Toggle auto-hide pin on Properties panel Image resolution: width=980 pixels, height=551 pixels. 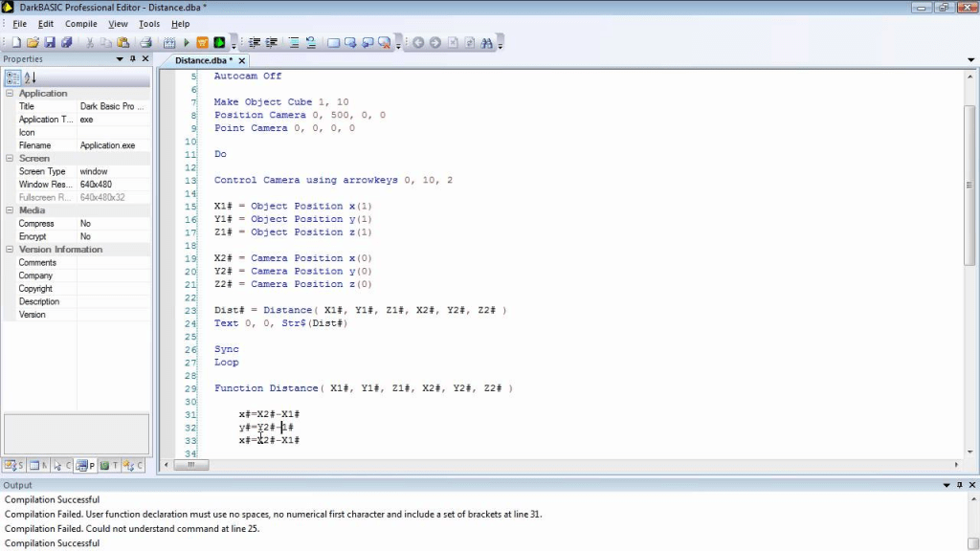[133, 59]
